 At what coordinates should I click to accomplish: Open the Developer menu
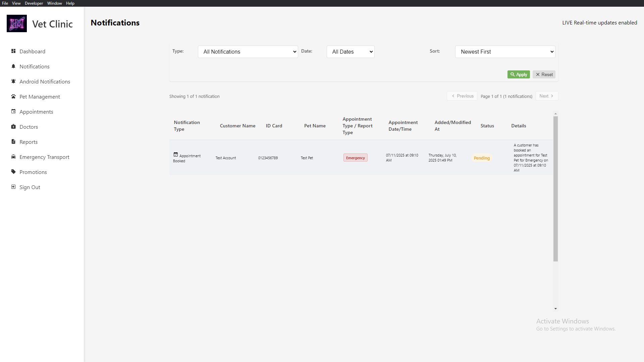coord(34,3)
